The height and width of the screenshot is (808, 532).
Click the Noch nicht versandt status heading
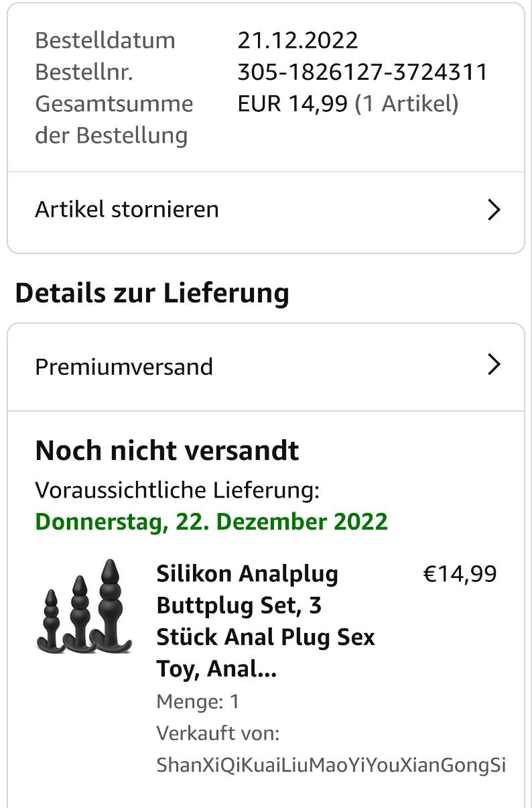pyautogui.click(x=167, y=451)
